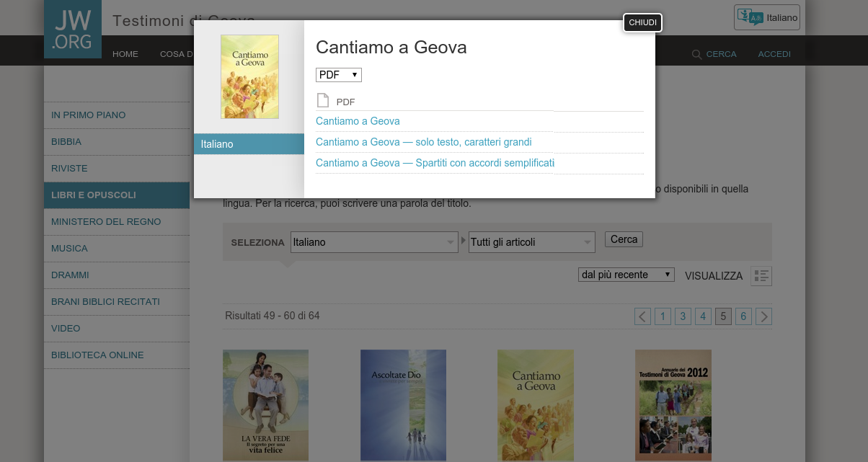Select Italiano language tab in dialog
The height and width of the screenshot is (462, 868).
(249, 144)
